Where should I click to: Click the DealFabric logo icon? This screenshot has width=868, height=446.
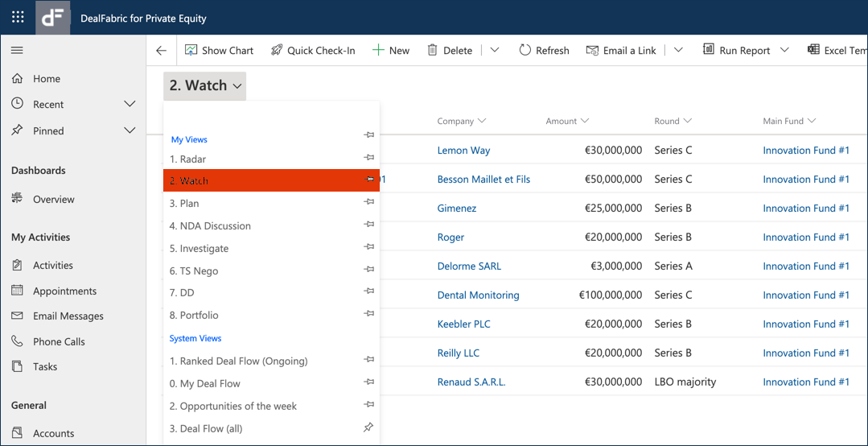[x=54, y=19]
